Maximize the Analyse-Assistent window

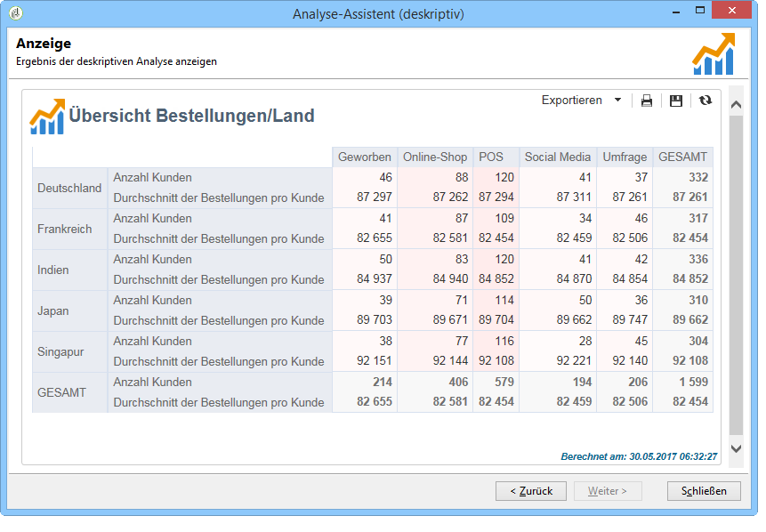[x=700, y=11]
